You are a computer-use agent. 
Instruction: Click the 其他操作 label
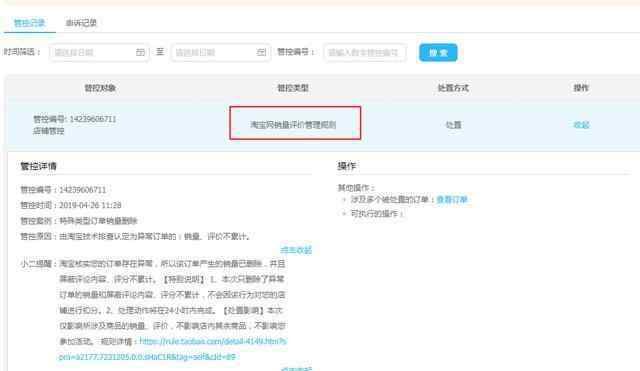(x=356, y=188)
